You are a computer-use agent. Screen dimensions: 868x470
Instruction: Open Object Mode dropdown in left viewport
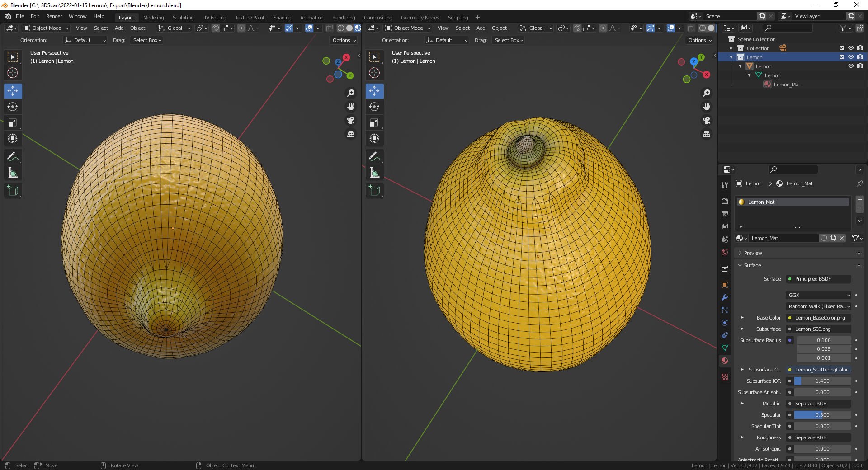(46, 28)
